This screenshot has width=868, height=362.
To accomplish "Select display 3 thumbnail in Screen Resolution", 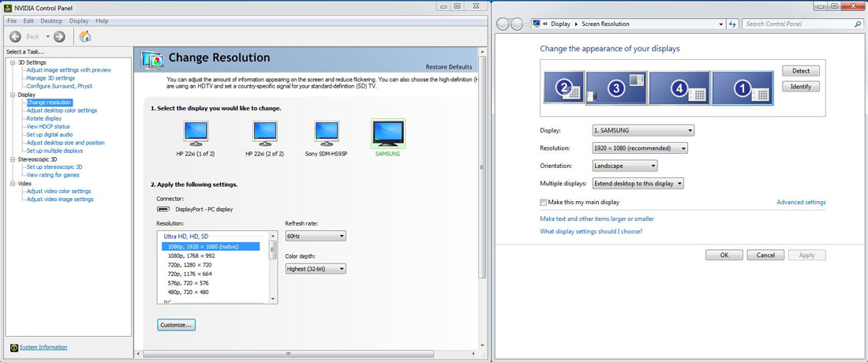I will (x=616, y=88).
